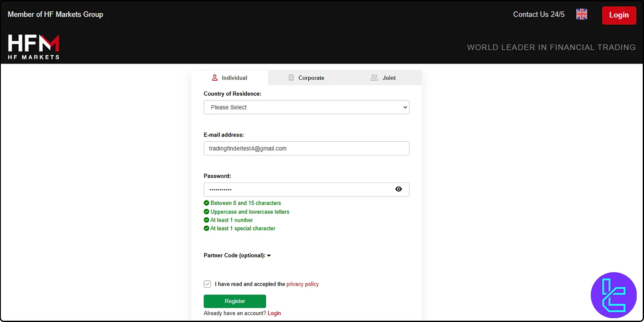The width and height of the screenshot is (644, 322).
Task: Click the Login link below Register
Action: tap(274, 313)
